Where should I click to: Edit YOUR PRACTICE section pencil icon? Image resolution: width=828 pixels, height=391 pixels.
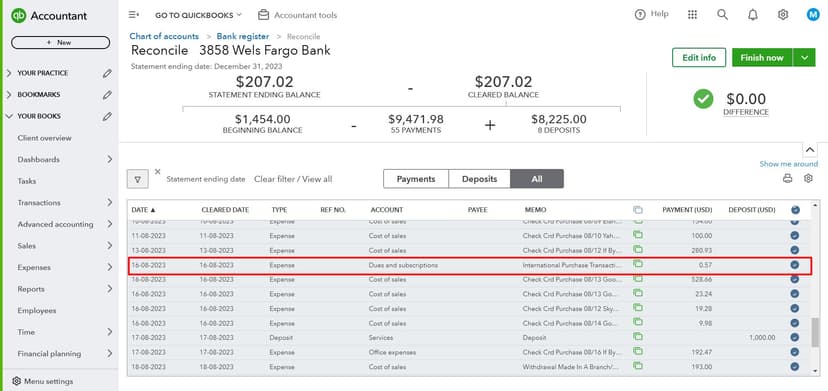(107, 73)
